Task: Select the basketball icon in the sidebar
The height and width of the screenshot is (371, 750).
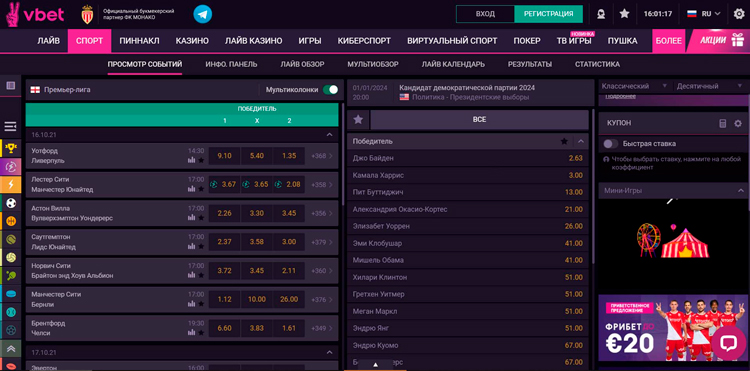Action: pyautogui.click(x=11, y=221)
